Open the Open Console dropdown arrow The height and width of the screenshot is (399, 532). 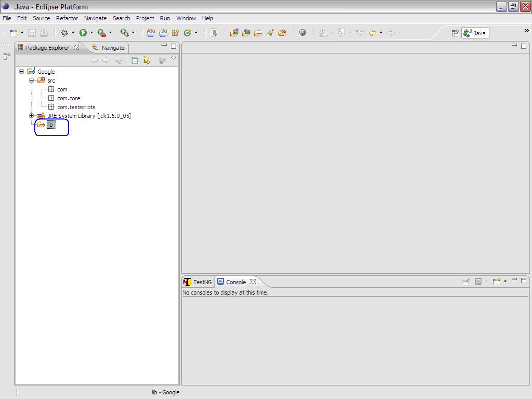pyautogui.click(x=505, y=281)
